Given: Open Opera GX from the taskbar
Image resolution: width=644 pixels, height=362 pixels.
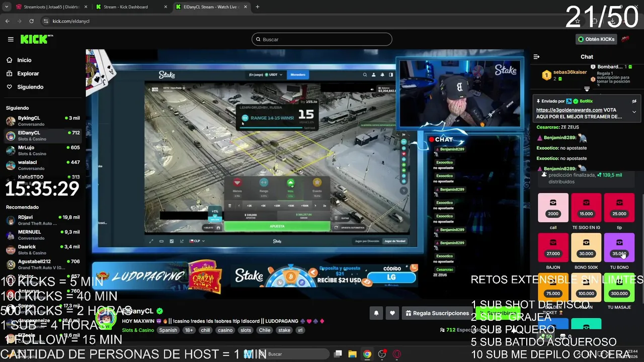Looking at the screenshot, I should point(397,354).
